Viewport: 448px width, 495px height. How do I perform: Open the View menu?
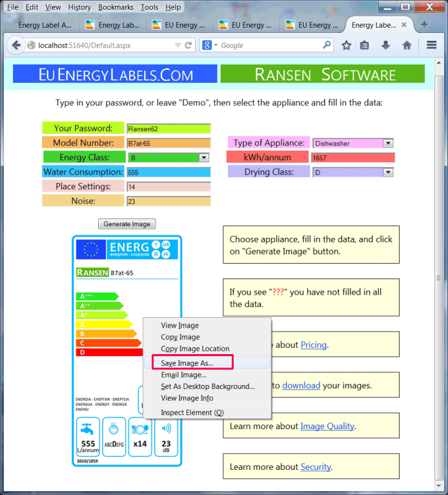tap(53, 7)
